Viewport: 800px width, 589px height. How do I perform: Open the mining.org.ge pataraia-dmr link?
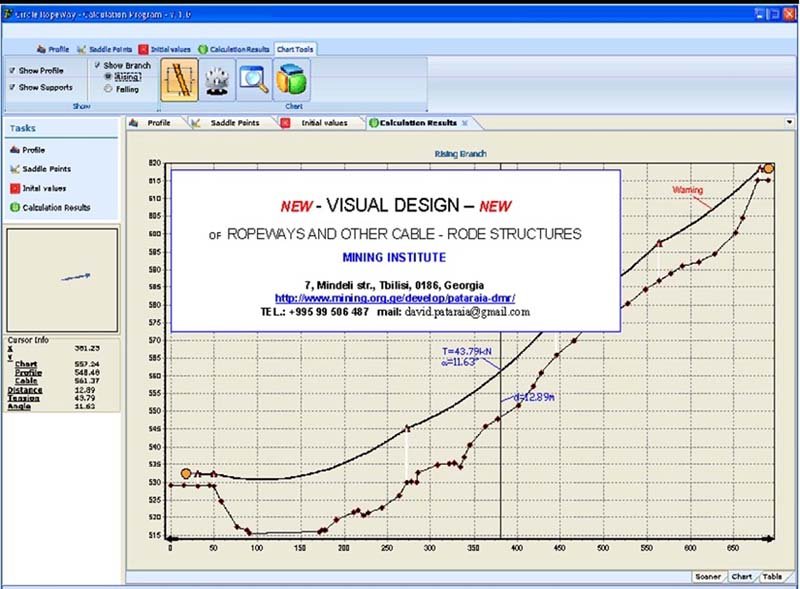tap(395, 298)
